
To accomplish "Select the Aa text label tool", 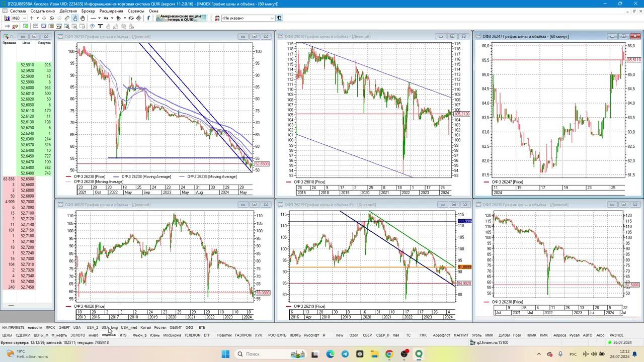I will tap(106, 18).
